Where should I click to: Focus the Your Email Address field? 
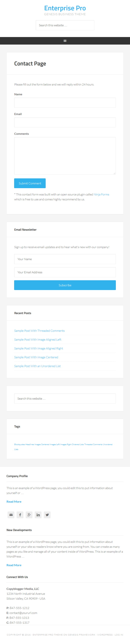65,272
